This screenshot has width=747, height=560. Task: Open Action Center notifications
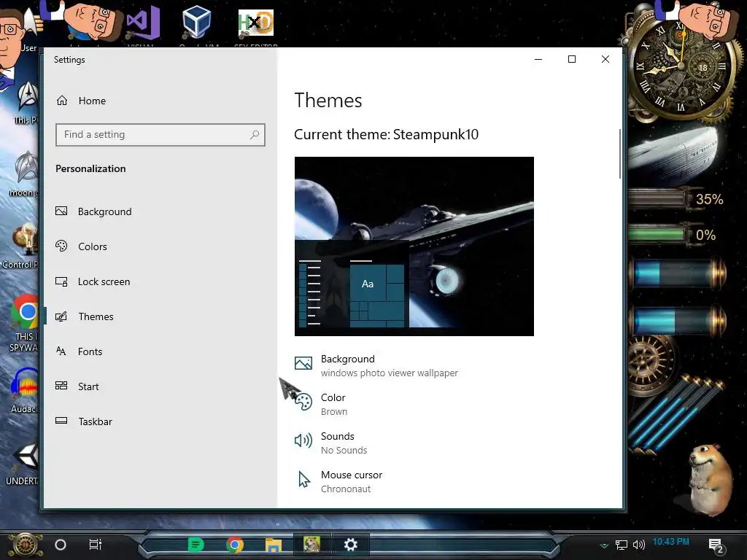pos(716,545)
